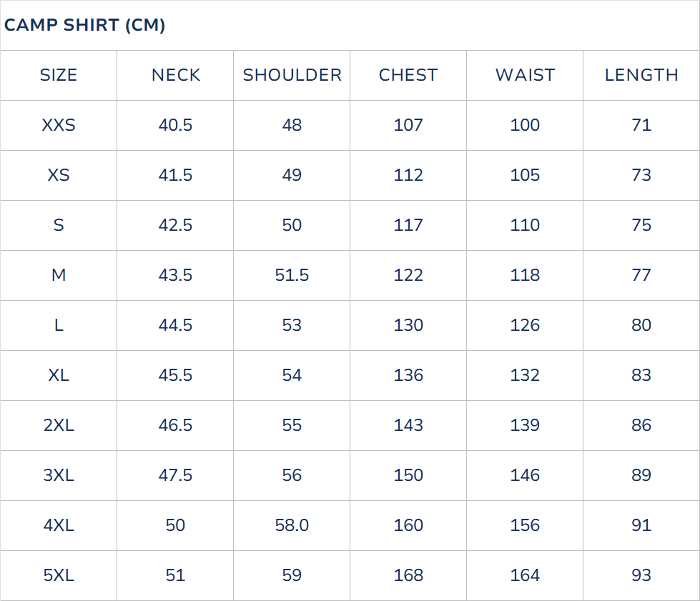Select the 2XL size row label
Screen dimensions: 700x601
[59, 425]
